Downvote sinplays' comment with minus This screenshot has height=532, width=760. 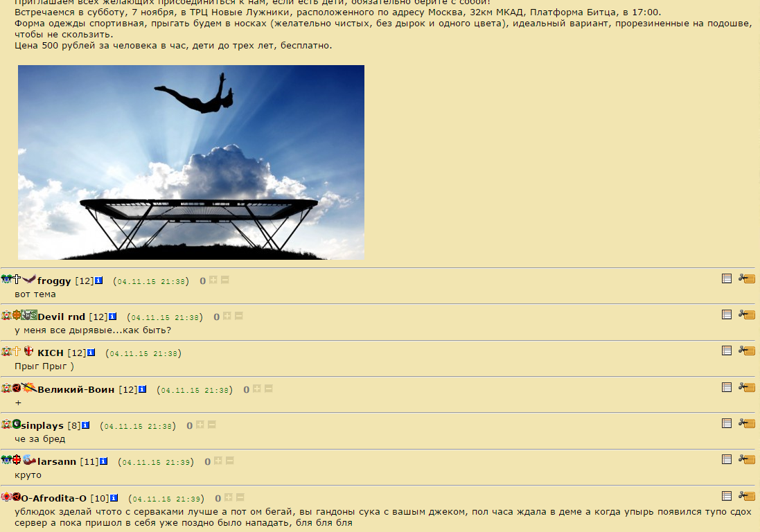212,425
